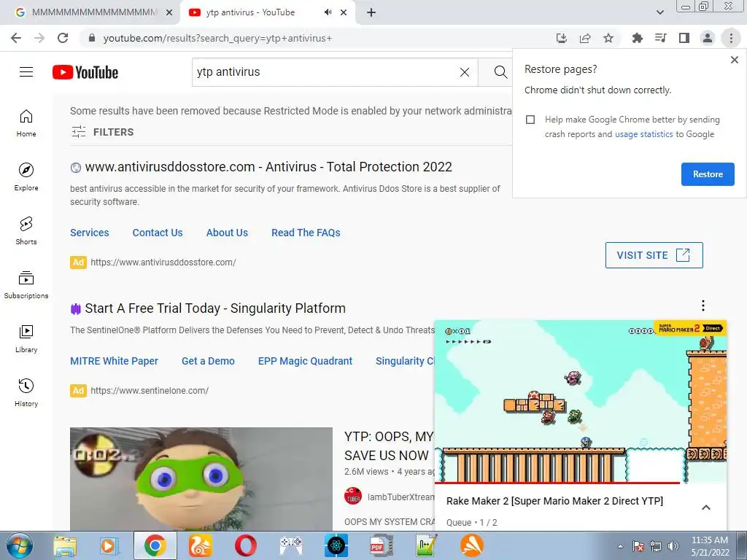Close the MMMMMMM Google tab
Image resolution: width=747 pixels, height=560 pixels.
(x=169, y=12)
